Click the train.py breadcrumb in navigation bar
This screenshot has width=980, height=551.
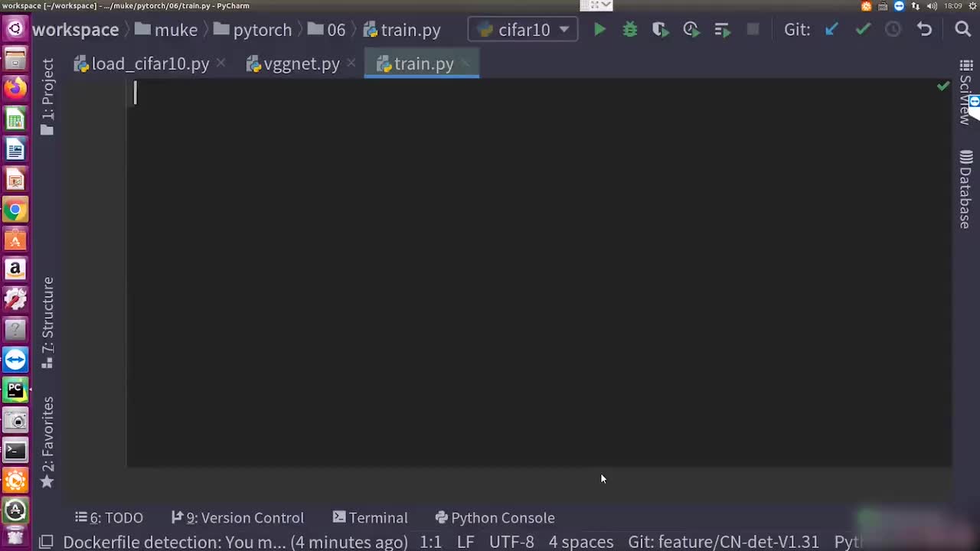(402, 30)
